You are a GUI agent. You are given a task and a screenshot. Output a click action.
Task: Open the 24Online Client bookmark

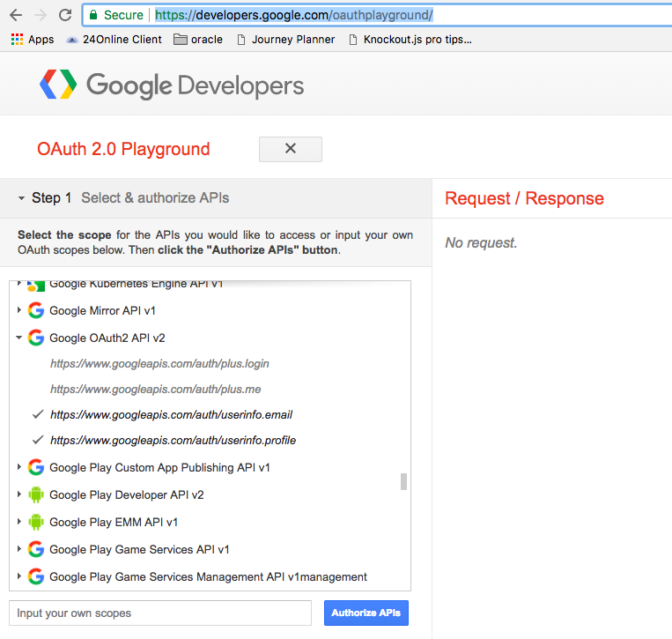(114, 40)
